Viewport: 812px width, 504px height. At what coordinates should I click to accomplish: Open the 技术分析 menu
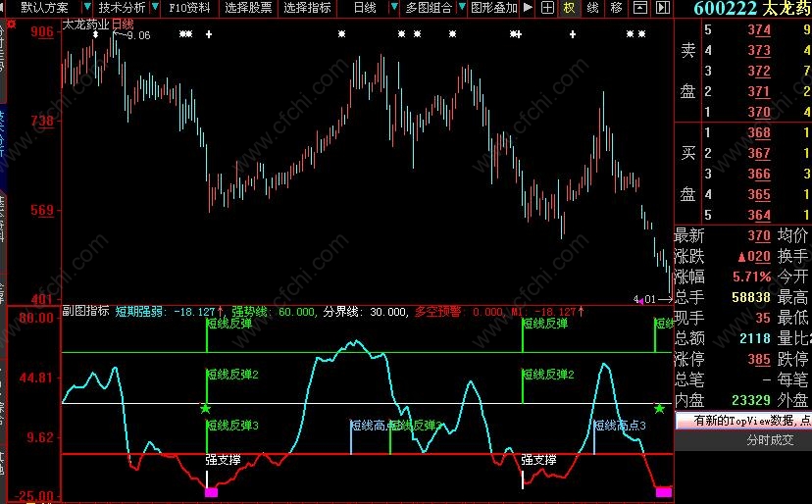pos(122,8)
